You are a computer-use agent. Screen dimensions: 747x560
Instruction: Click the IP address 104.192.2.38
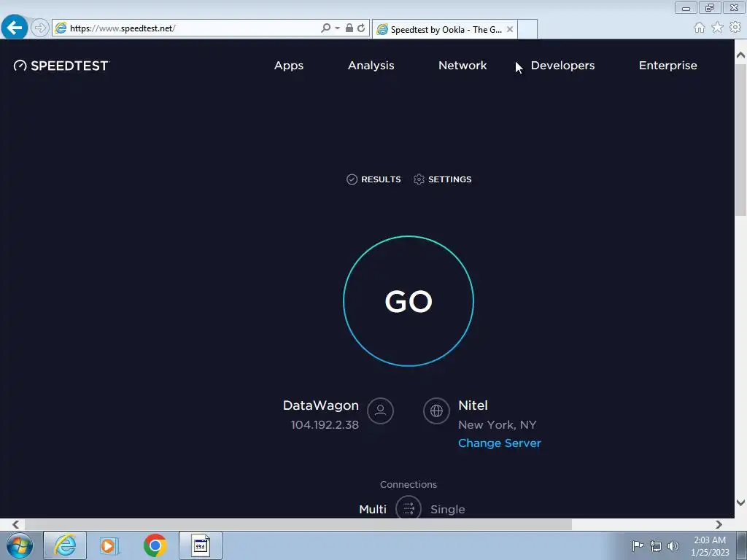click(x=325, y=425)
